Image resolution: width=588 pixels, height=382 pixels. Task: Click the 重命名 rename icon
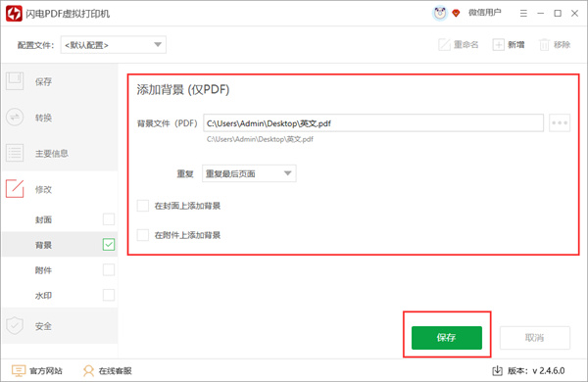pyautogui.click(x=444, y=45)
